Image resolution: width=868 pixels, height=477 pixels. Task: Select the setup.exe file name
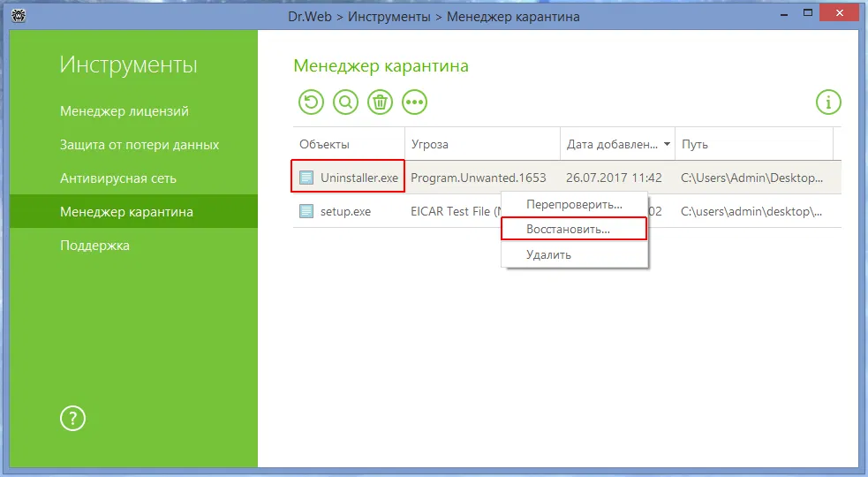coord(345,212)
